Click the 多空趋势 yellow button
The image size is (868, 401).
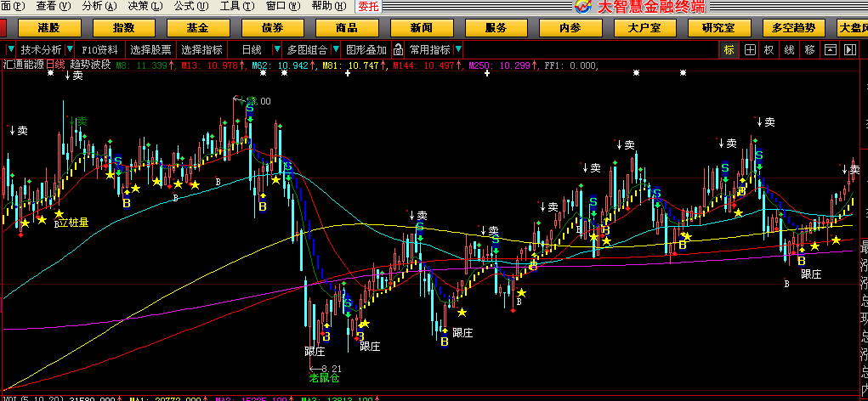click(x=793, y=28)
